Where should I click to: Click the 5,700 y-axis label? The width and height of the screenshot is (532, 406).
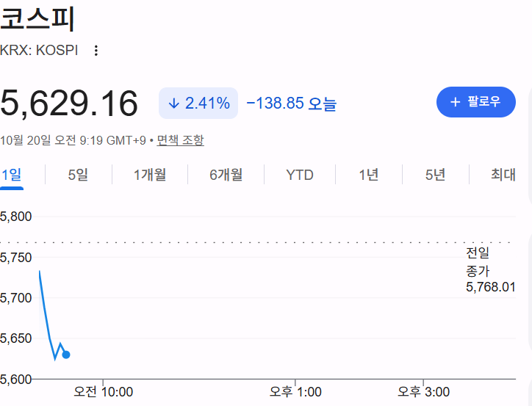coord(15,298)
